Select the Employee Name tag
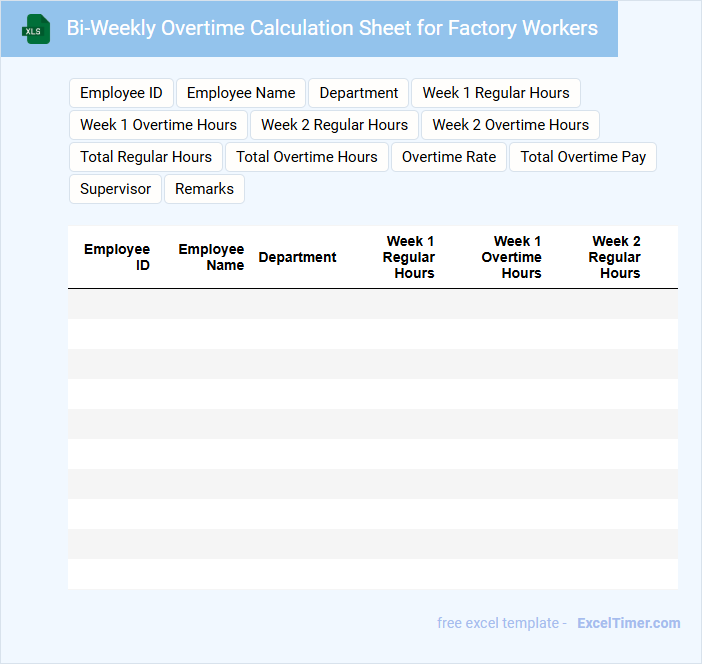Viewport: 702px width, 664px height. [241, 93]
